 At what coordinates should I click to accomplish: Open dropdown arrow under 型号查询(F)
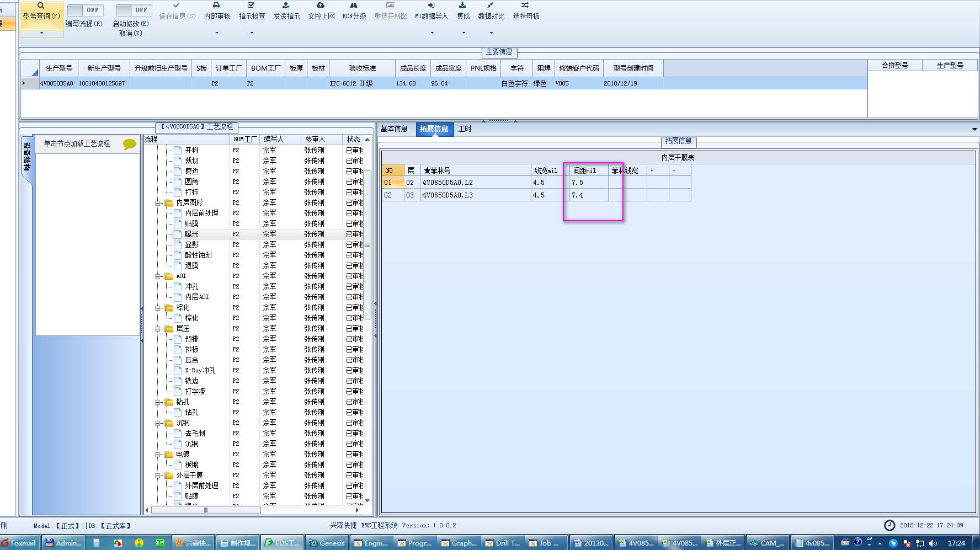41,33
